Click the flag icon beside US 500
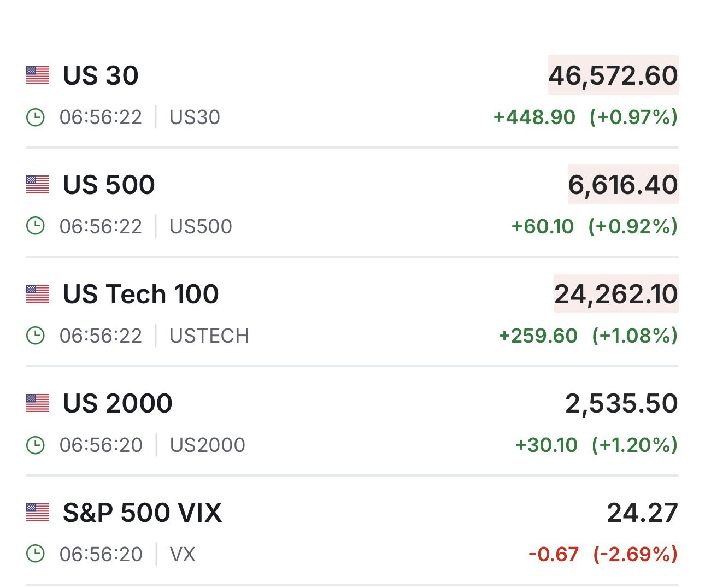705x588 pixels. pyautogui.click(x=38, y=185)
